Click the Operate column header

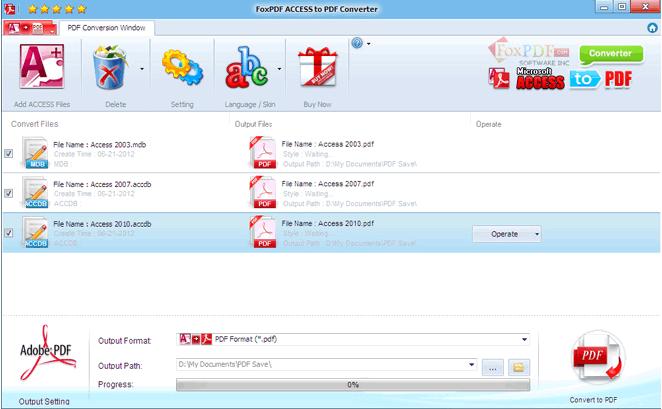point(488,124)
